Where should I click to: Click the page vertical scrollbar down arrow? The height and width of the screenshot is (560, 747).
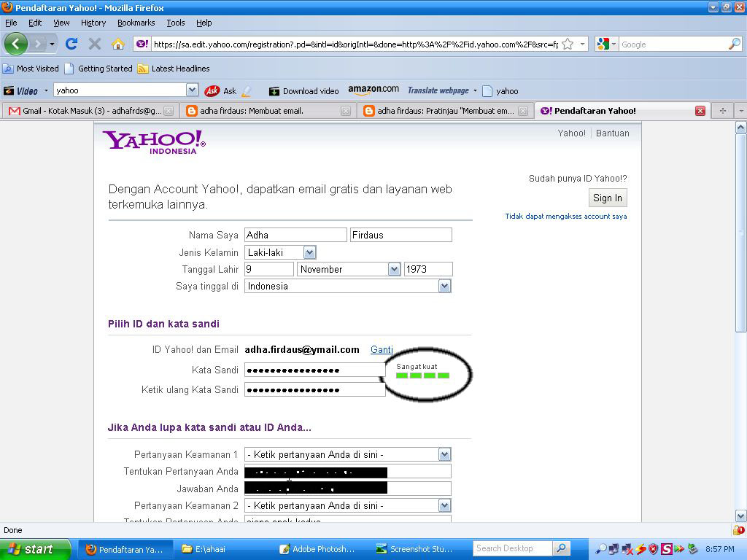[x=741, y=516]
